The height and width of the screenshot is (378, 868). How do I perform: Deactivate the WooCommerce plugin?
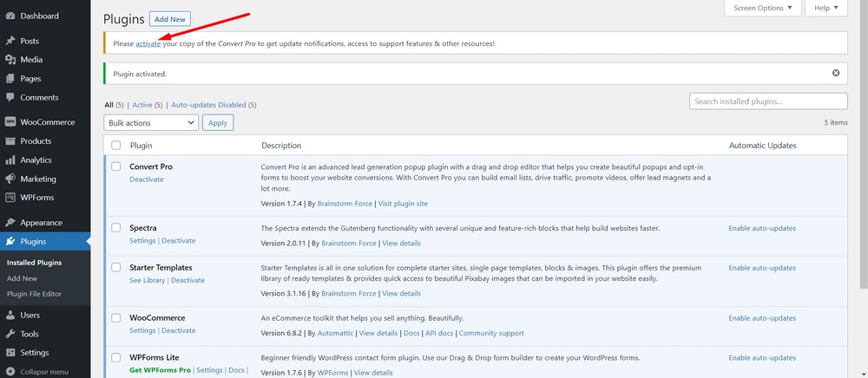[178, 330]
